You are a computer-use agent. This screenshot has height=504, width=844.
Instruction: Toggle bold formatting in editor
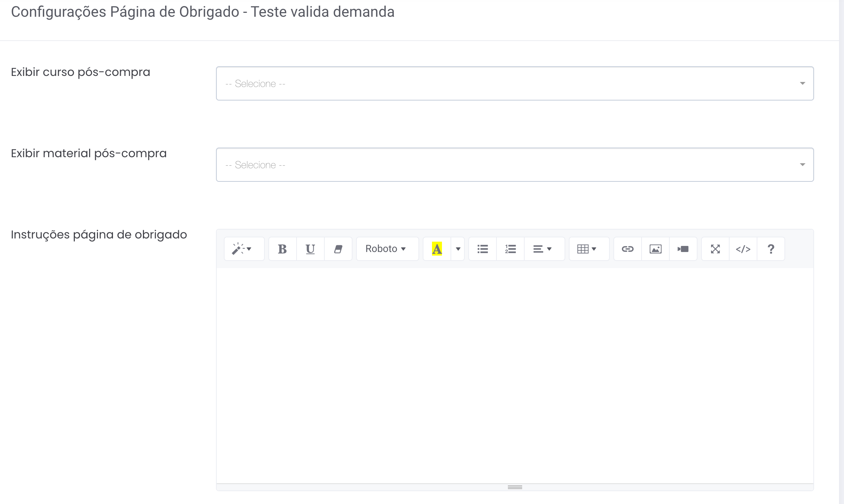[x=282, y=249]
